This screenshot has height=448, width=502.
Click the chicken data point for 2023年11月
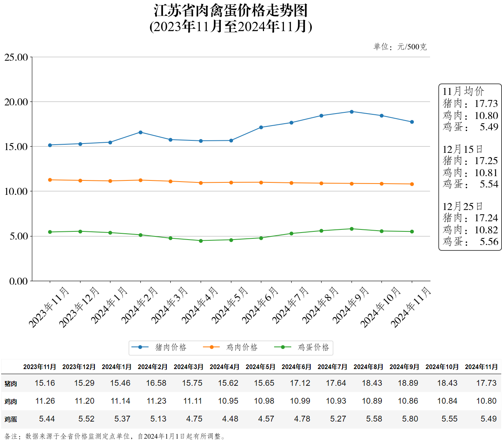click(50, 180)
